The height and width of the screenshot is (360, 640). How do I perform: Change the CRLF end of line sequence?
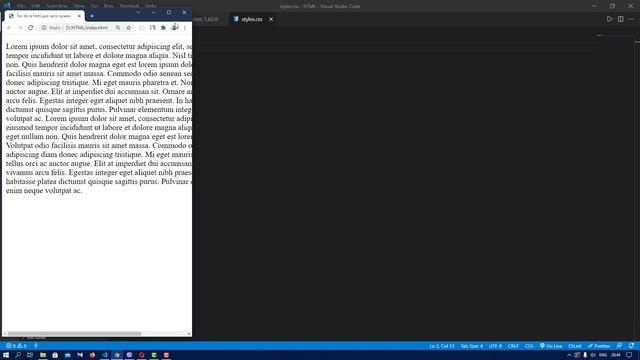pyautogui.click(x=513, y=346)
